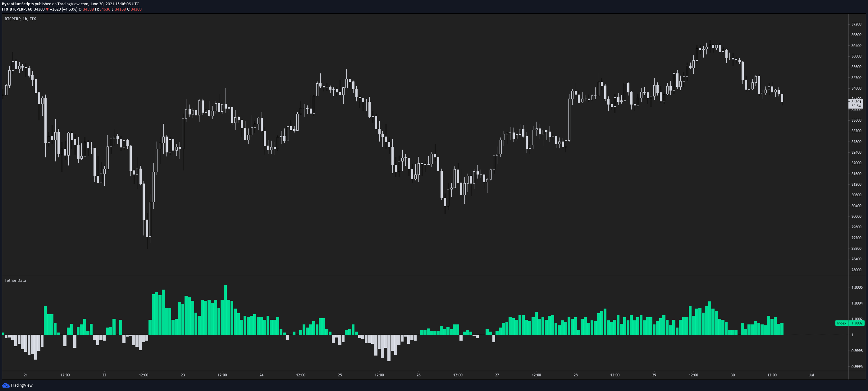Click the date 28 on time axis

575,375
